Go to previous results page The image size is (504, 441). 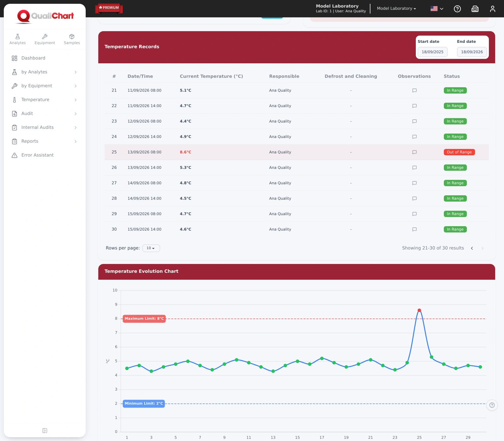tap(472, 248)
